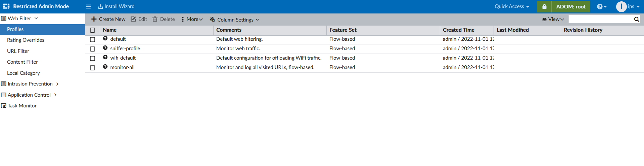This screenshot has width=644, height=166.
Task: Check the default profile checkbox
Action: click(93, 39)
